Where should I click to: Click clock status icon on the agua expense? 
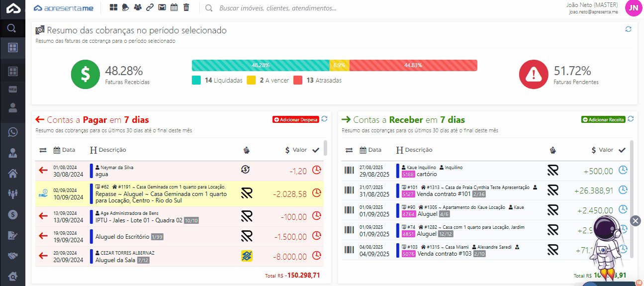(316, 170)
